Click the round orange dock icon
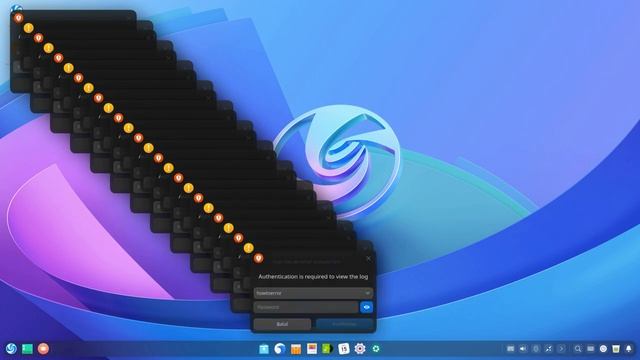Viewport: 640px width, 360px height. tap(43, 349)
